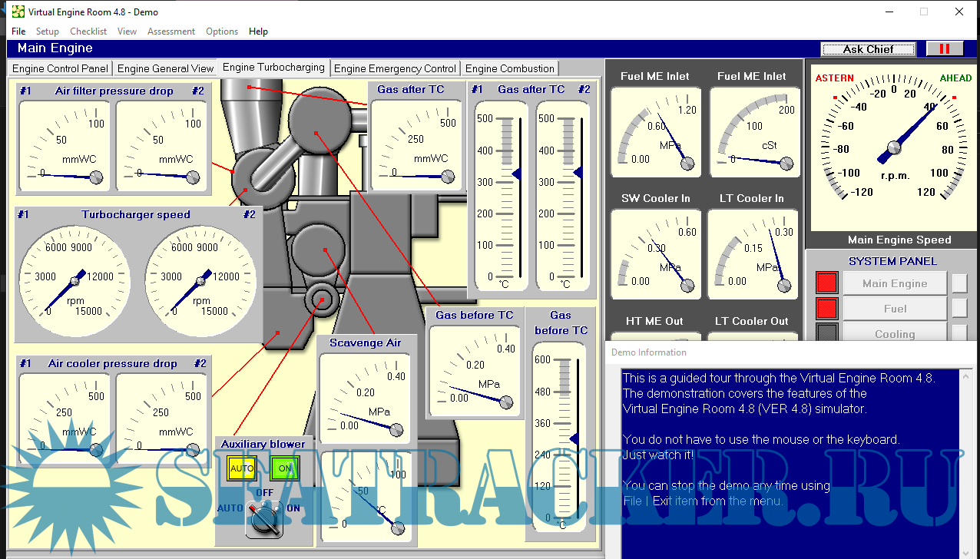Image resolution: width=980 pixels, height=559 pixels.
Task: Open the Fuel system panel button
Action: (x=894, y=309)
